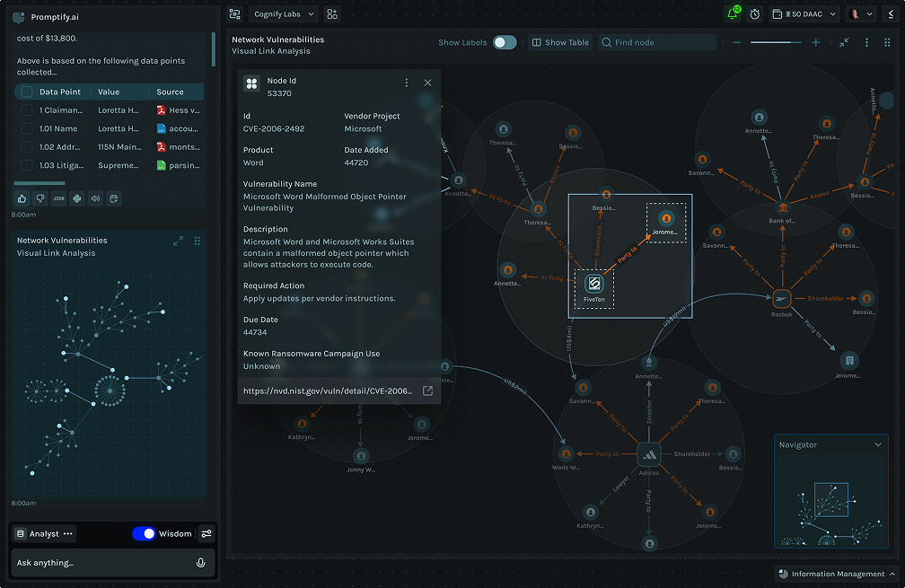Screen dimensions: 905x588
Task: Open the user avatar profile menu
Action: [x=862, y=14]
